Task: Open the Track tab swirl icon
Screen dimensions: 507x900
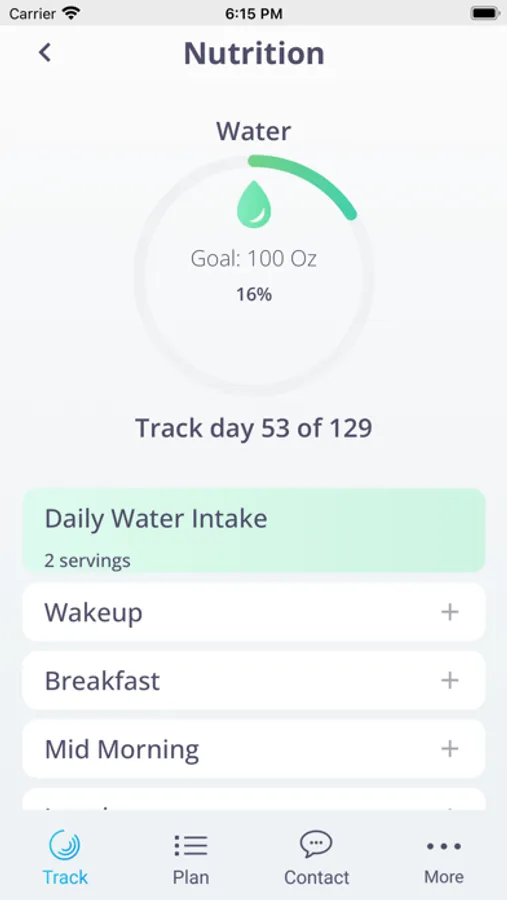Action: [x=65, y=845]
